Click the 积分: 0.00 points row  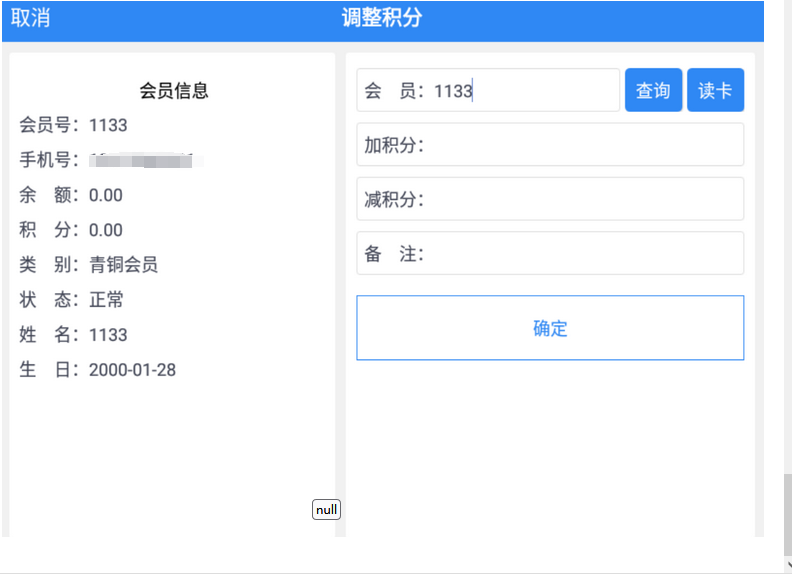[71, 230]
